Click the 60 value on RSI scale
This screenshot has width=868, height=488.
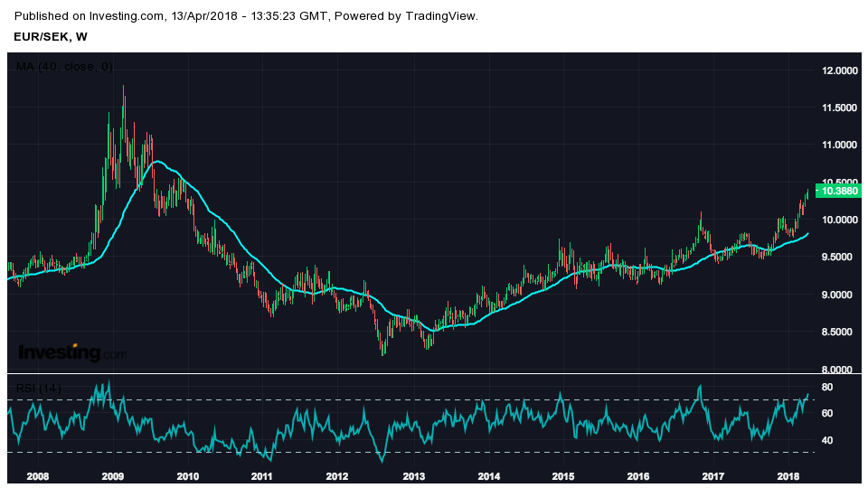click(x=826, y=414)
